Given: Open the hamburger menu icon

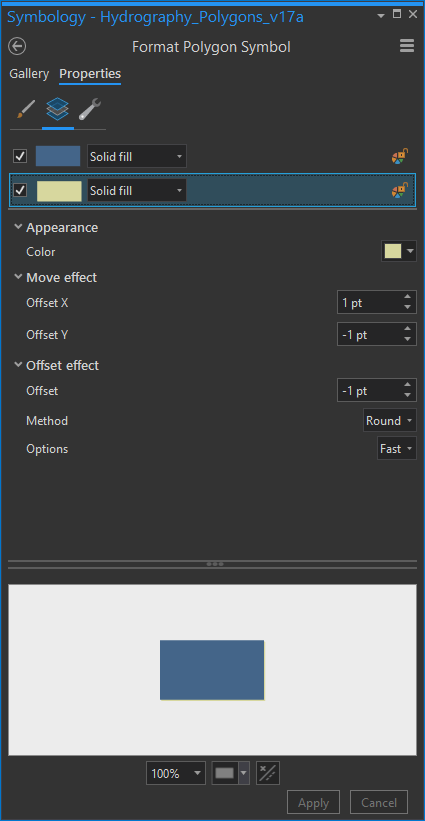Looking at the screenshot, I should pos(407,46).
